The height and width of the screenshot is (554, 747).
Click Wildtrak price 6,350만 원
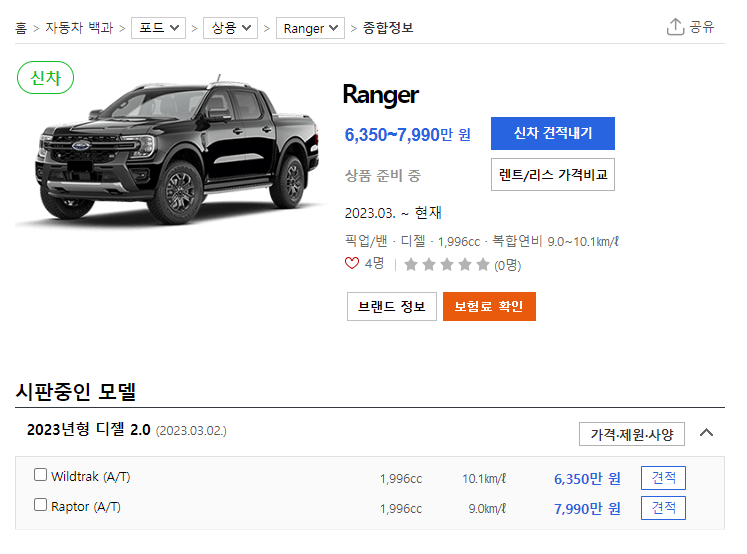(587, 479)
